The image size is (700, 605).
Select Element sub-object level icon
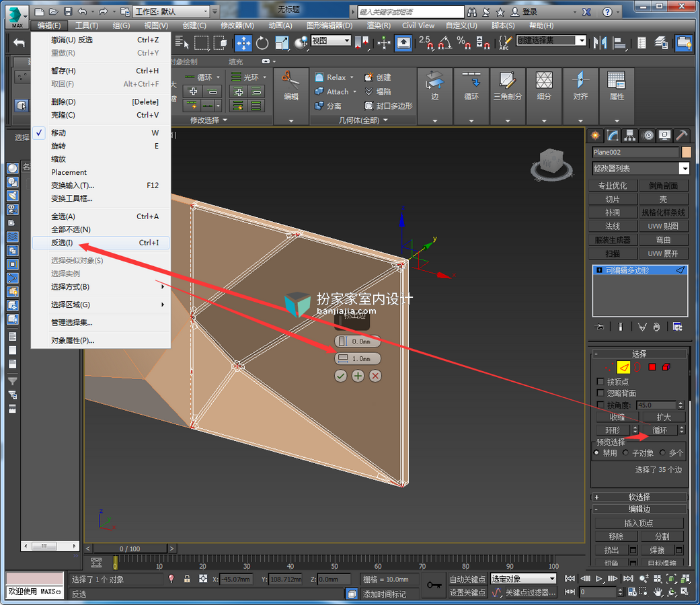666,367
